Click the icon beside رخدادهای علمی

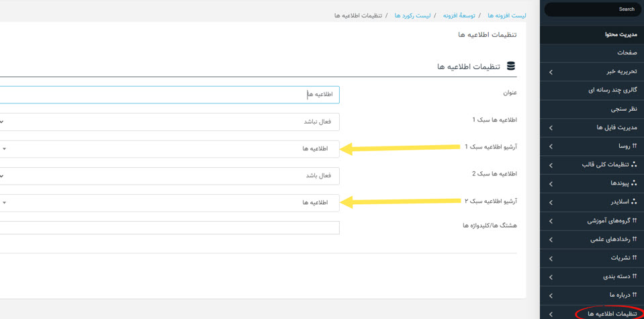tap(635, 239)
